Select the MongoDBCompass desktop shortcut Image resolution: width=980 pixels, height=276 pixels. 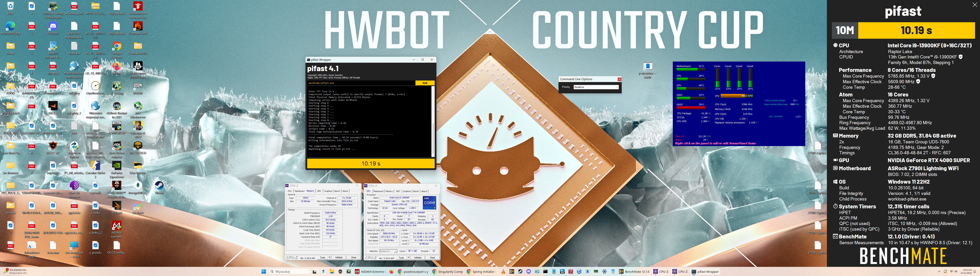click(x=138, y=188)
